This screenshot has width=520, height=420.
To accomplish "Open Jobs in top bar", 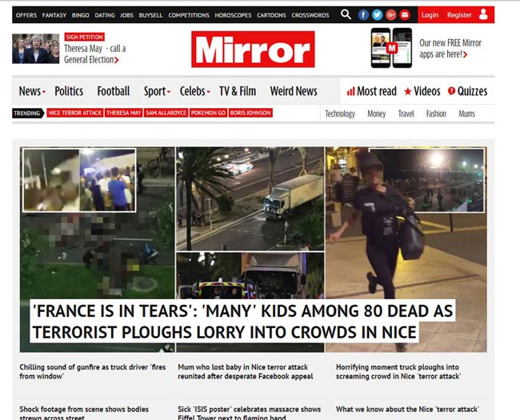I will pyautogui.click(x=126, y=15).
